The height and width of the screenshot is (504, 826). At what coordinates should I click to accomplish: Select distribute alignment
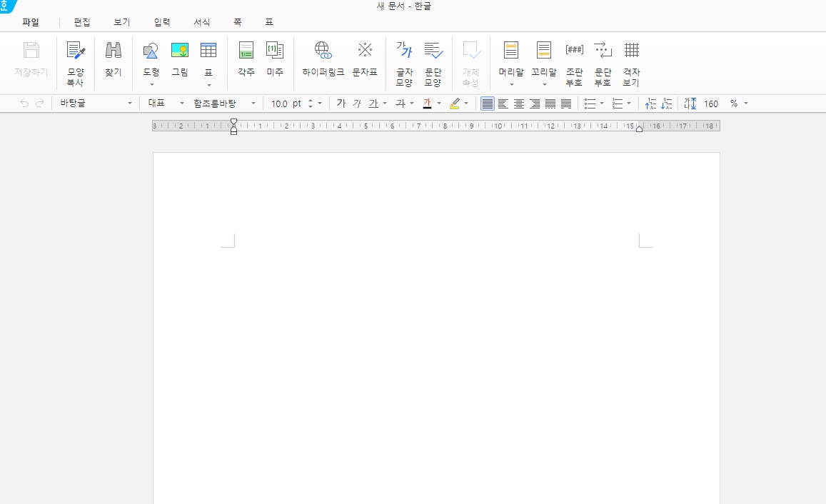click(550, 104)
